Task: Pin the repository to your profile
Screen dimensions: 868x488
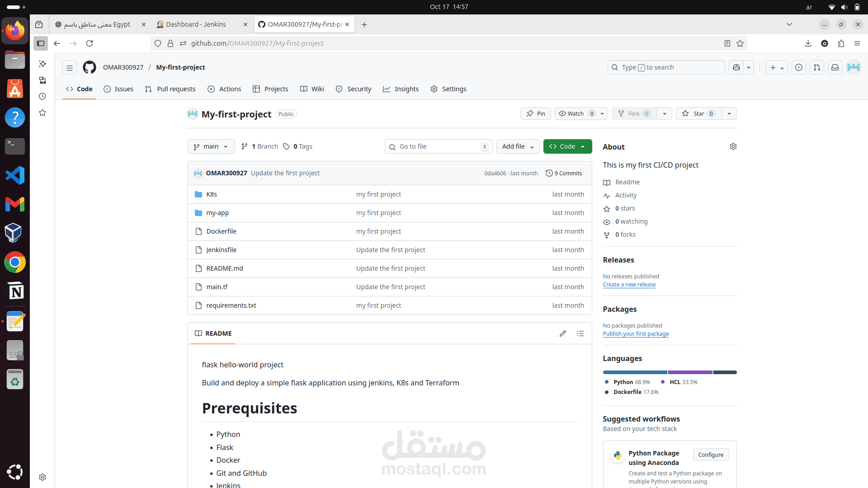Action: click(536, 113)
